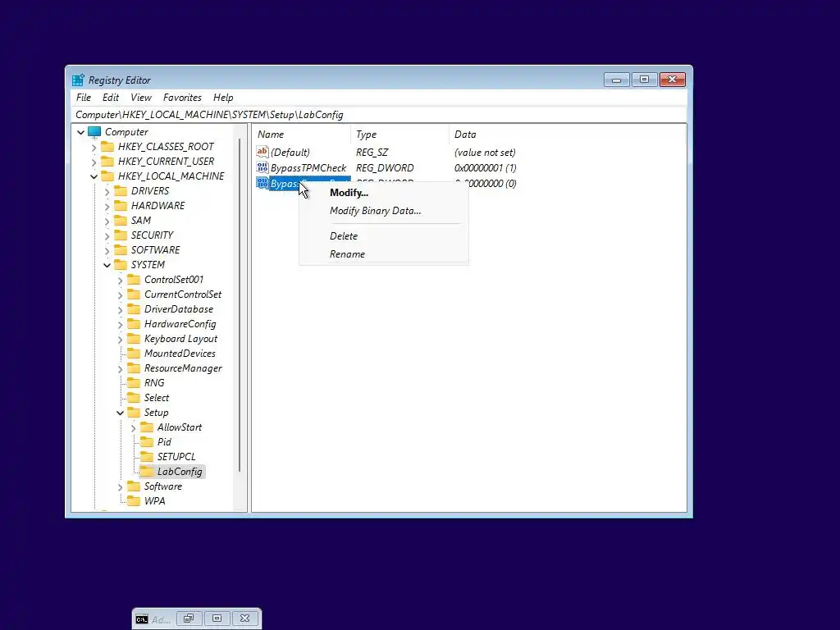
Task: Restore the minimized command prompt window
Action: 189,619
